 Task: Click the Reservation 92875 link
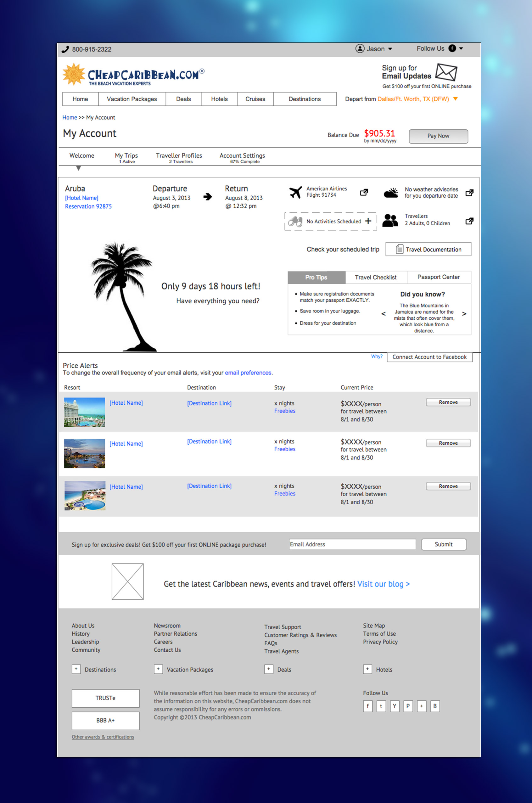pos(88,206)
